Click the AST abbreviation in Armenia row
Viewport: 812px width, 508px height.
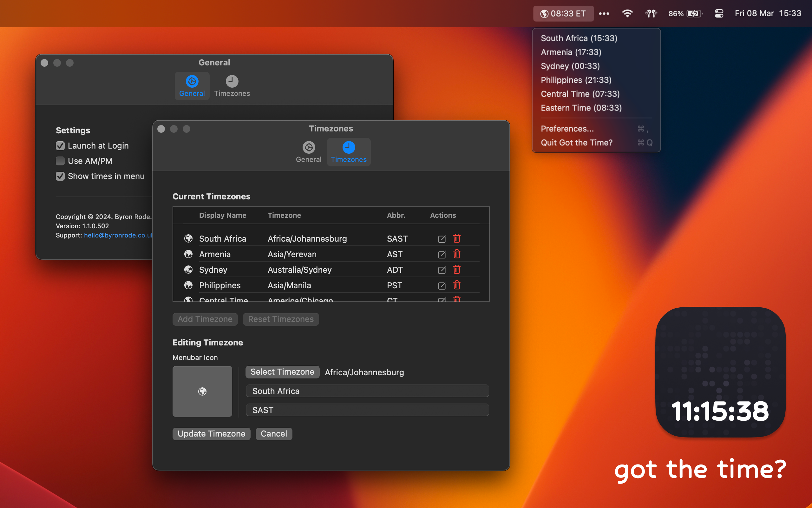click(x=394, y=254)
